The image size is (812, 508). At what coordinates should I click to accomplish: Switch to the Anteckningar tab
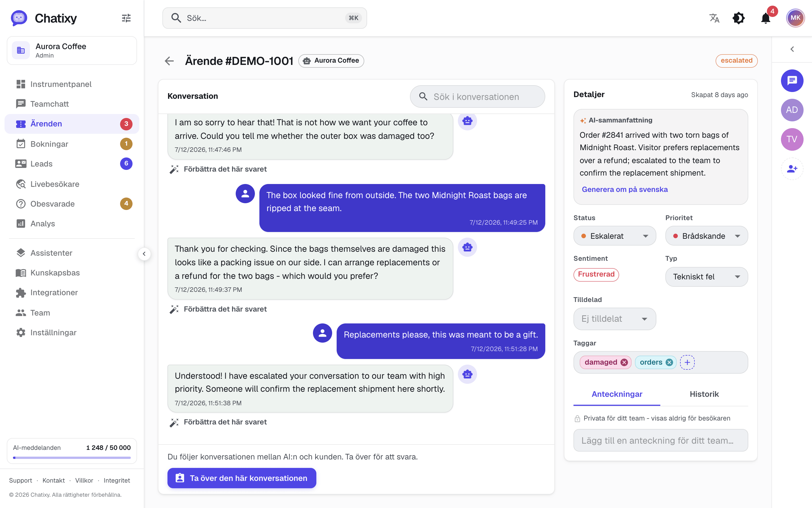[617, 394]
